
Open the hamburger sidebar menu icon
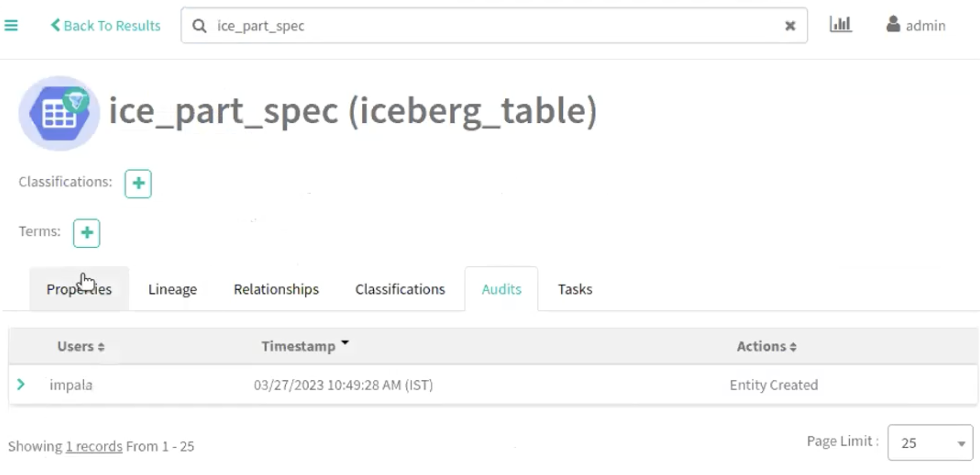click(11, 25)
